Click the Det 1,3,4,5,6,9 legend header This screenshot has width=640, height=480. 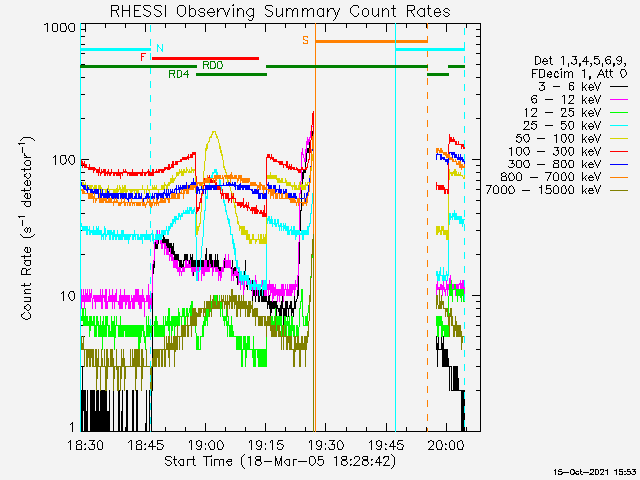point(580,61)
